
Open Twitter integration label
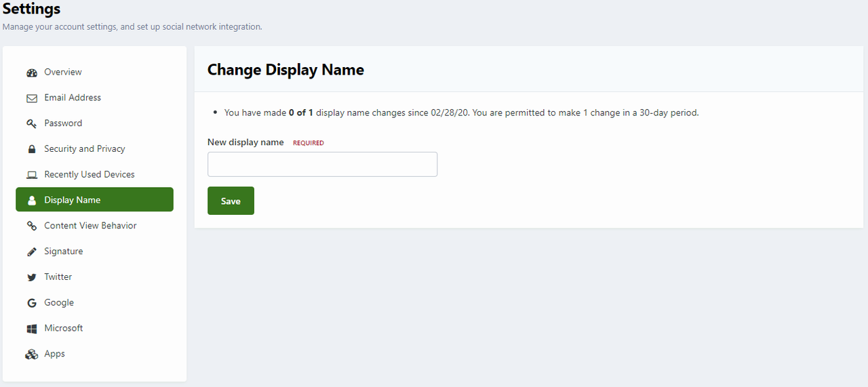pyautogui.click(x=58, y=277)
